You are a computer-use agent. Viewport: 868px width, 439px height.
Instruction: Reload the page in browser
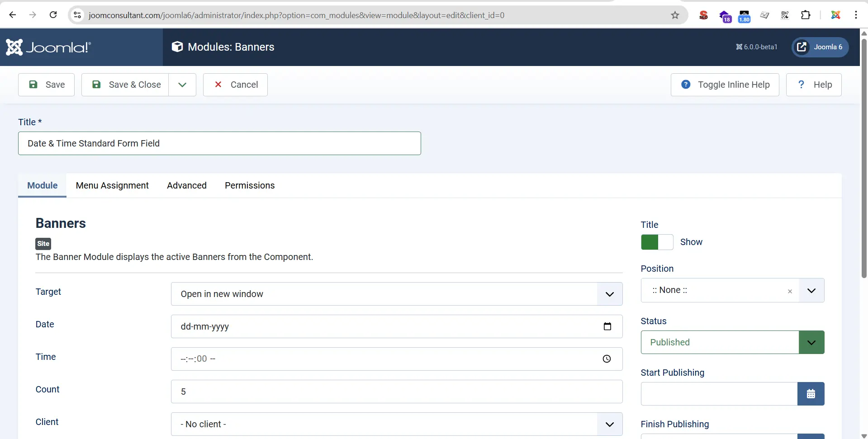(53, 15)
